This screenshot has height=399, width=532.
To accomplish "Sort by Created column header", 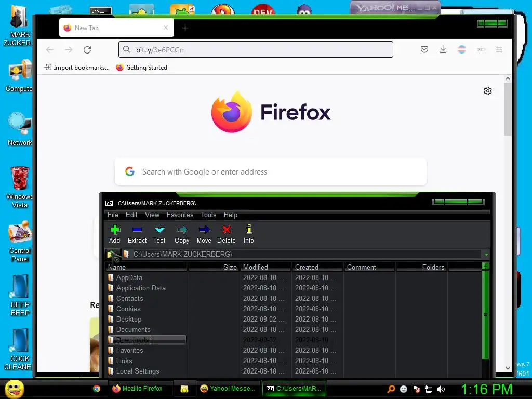I will pos(317,268).
